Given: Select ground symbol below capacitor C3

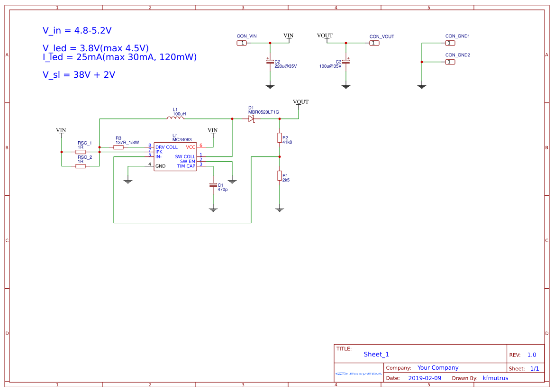Looking at the screenshot, I should (346, 87).
